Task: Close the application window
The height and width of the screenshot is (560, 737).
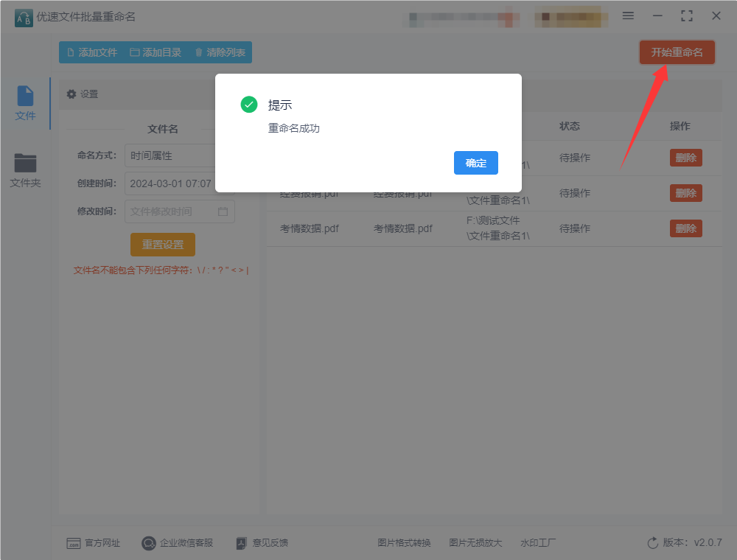Action: (x=716, y=15)
